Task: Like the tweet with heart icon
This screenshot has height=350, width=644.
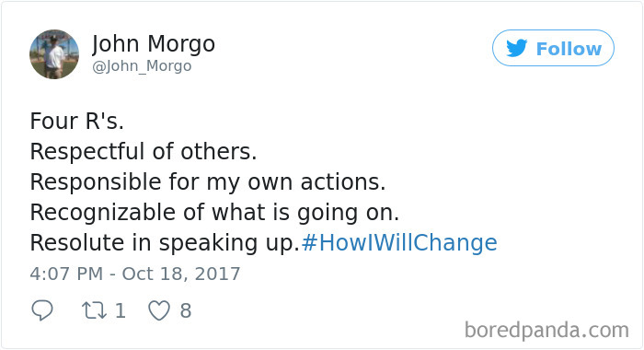Action: tap(159, 310)
